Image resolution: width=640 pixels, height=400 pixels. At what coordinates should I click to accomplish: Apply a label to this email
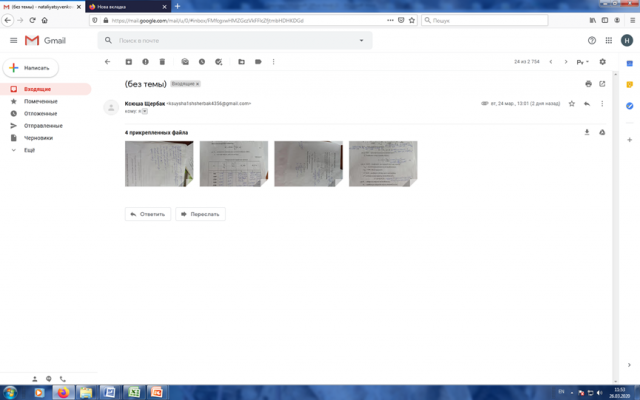258,62
